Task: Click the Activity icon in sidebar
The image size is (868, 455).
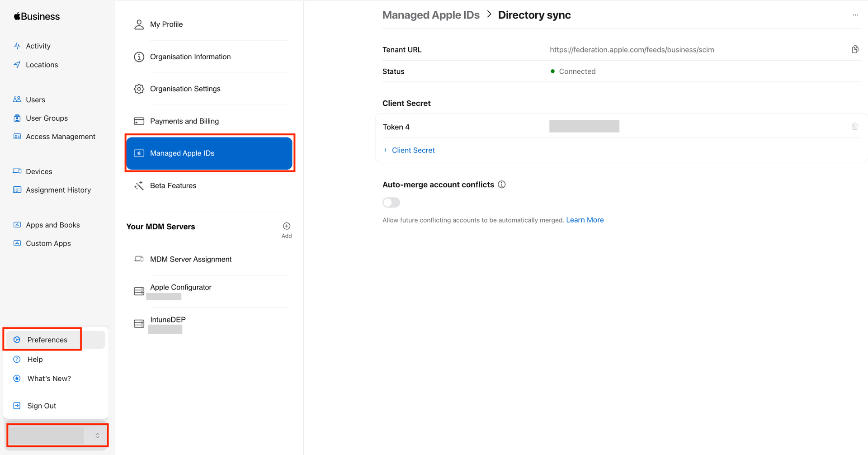Action: click(x=17, y=46)
